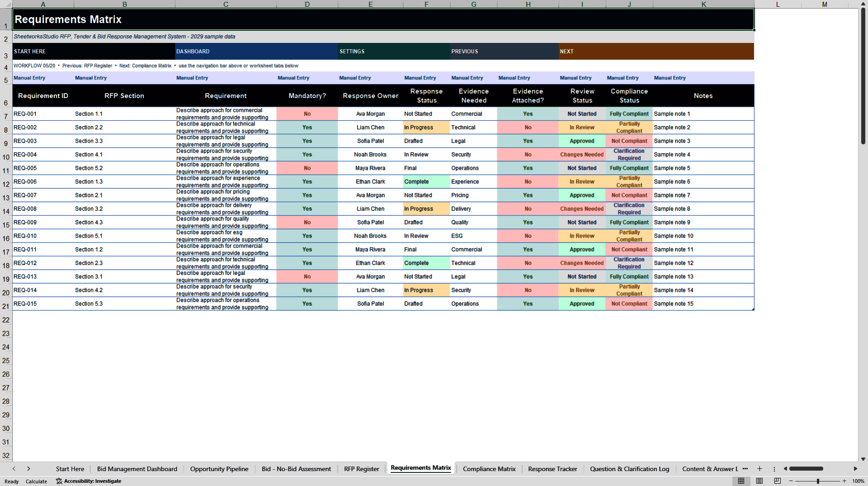This screenshot has height=486, width=868.
Task: Click vertical scrollbar down arrow
Action: [863, 459]
